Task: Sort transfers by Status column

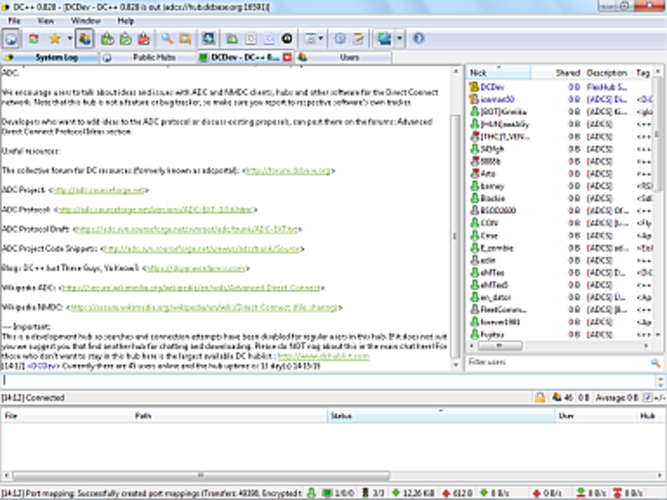Action: [441, 416]
